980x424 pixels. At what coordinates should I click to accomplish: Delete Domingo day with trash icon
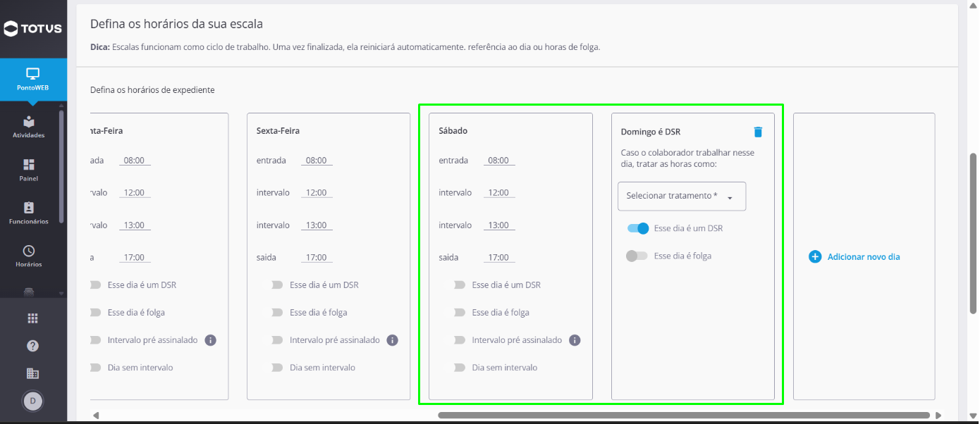758,132
